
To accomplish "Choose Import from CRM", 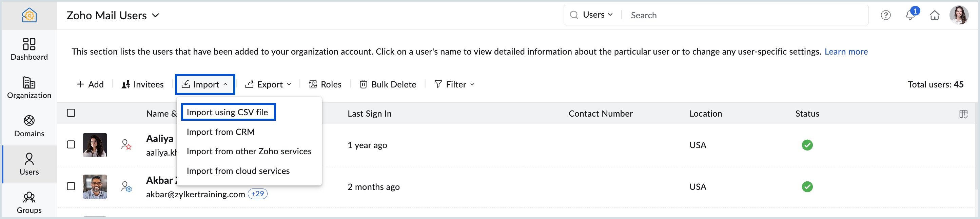I will coord(221,132).
